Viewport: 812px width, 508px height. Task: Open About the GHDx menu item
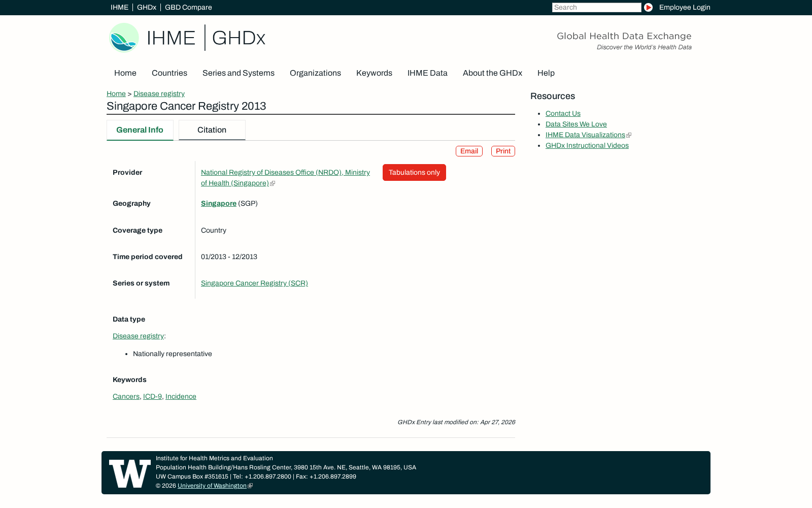(492, 73)
